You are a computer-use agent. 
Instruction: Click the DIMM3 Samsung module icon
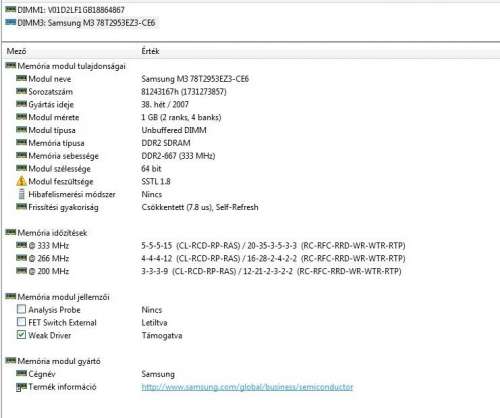[11, 23]
